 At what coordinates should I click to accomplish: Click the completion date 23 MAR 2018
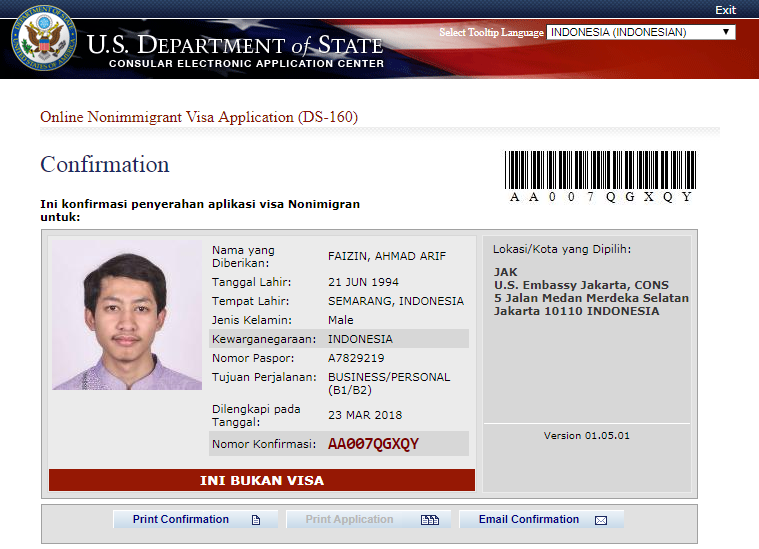coord(365,415)
